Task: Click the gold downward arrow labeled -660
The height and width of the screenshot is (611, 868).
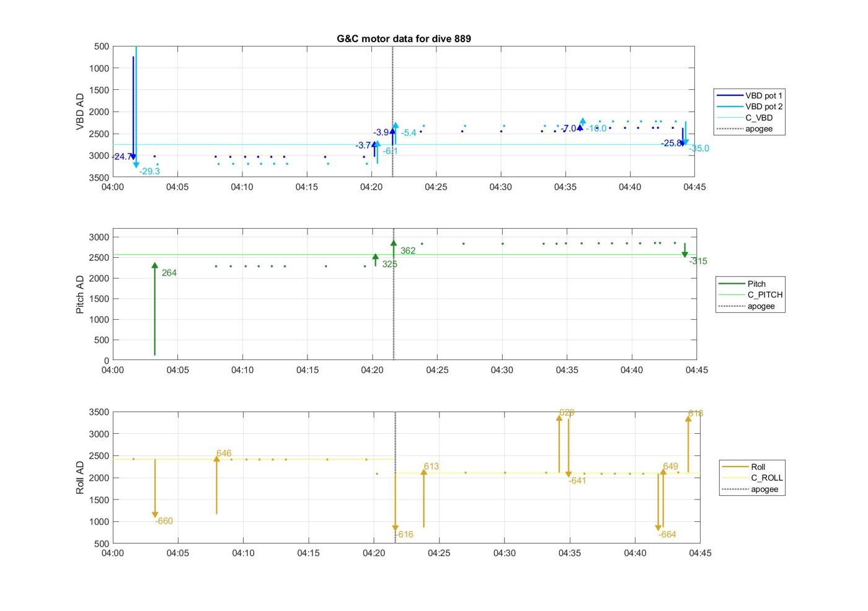Action: pos(155,488)
